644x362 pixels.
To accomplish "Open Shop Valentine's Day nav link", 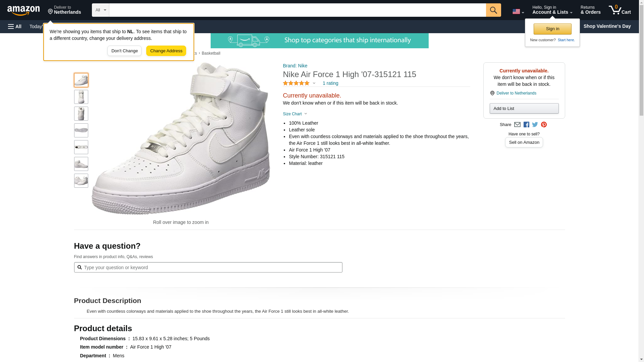I will coord(607,26).
